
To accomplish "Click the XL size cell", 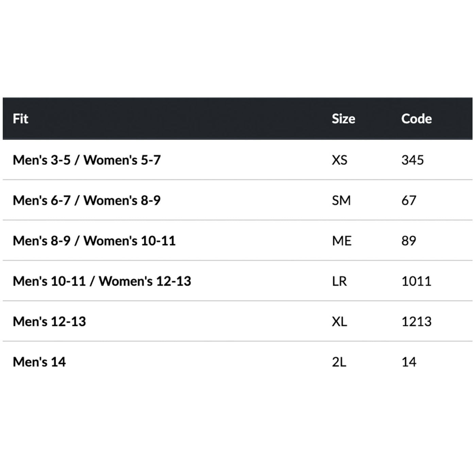I will 339,322.
